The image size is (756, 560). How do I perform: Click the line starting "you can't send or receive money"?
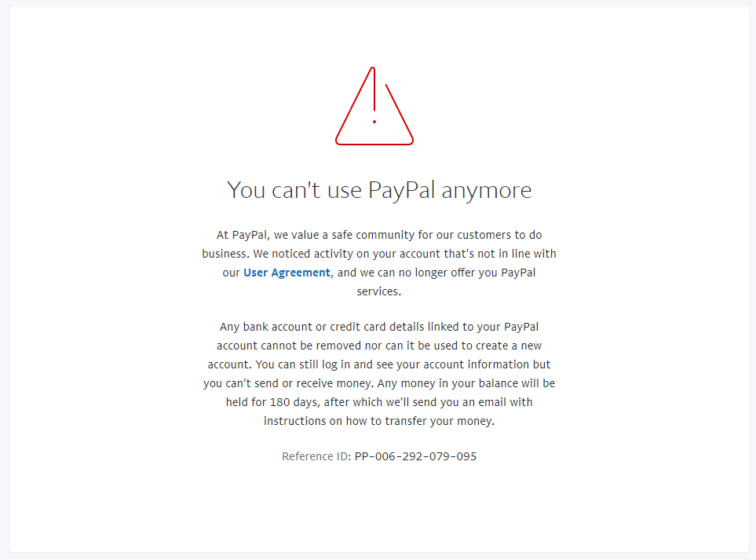379,383
